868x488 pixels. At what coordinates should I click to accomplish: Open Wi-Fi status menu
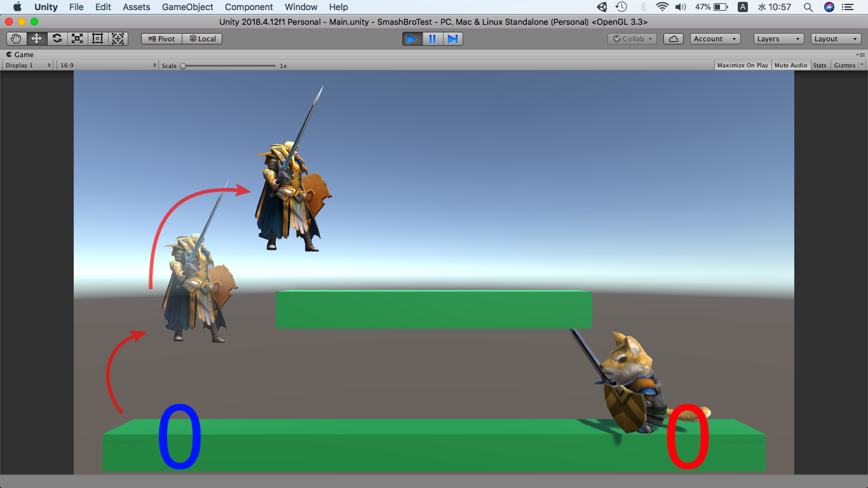pyautogui.click(x=662, y=7)
